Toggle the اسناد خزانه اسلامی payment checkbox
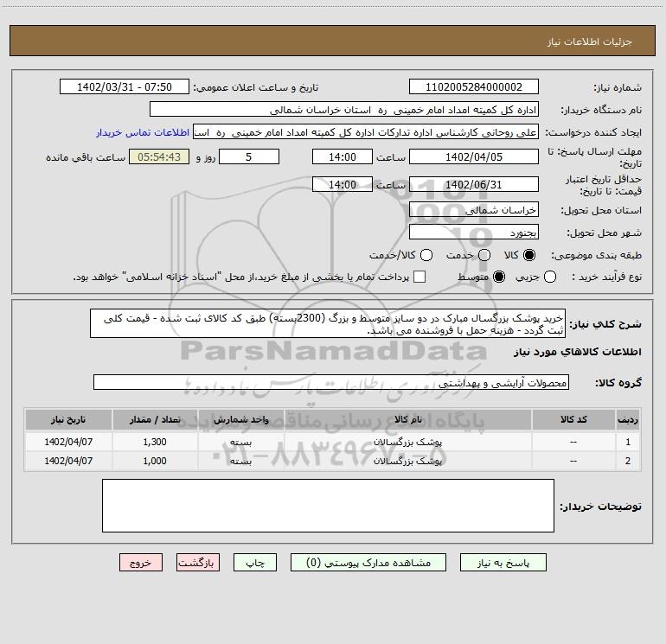 coord(419,277)
